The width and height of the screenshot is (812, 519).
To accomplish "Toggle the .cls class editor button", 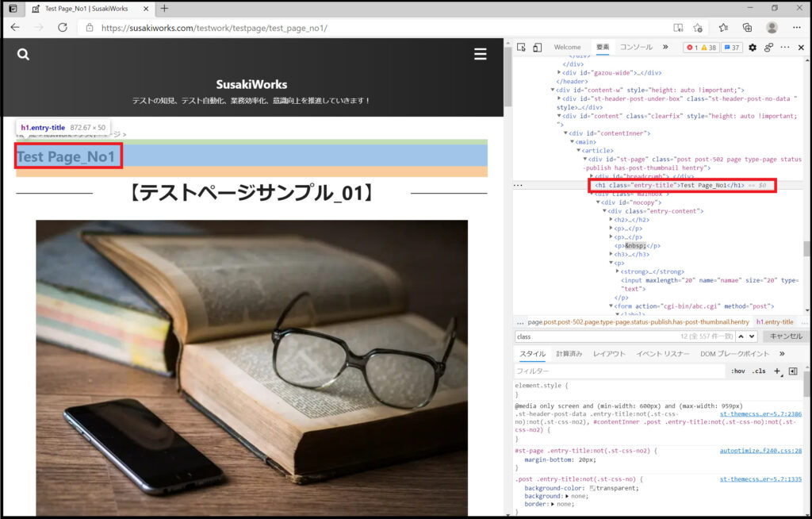I will click(759, 371).
